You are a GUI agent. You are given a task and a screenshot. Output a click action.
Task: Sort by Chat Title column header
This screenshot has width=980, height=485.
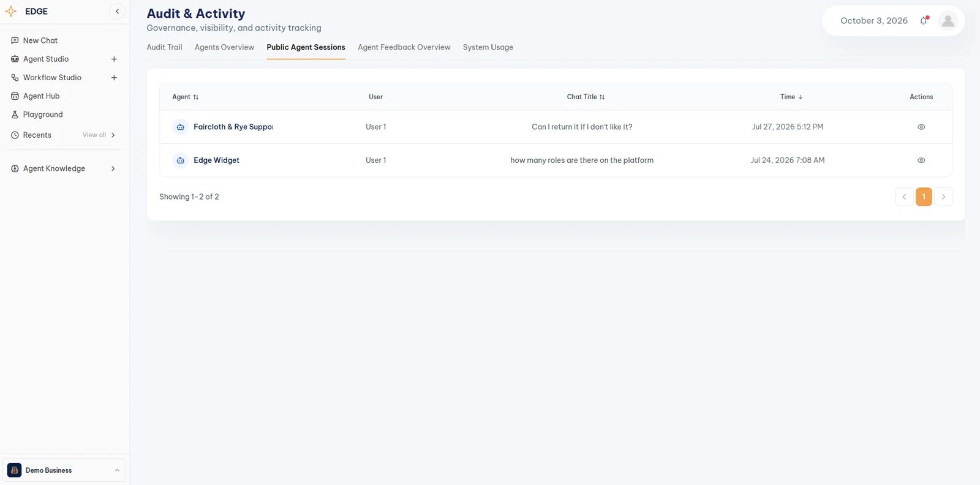tap(586, 97)
